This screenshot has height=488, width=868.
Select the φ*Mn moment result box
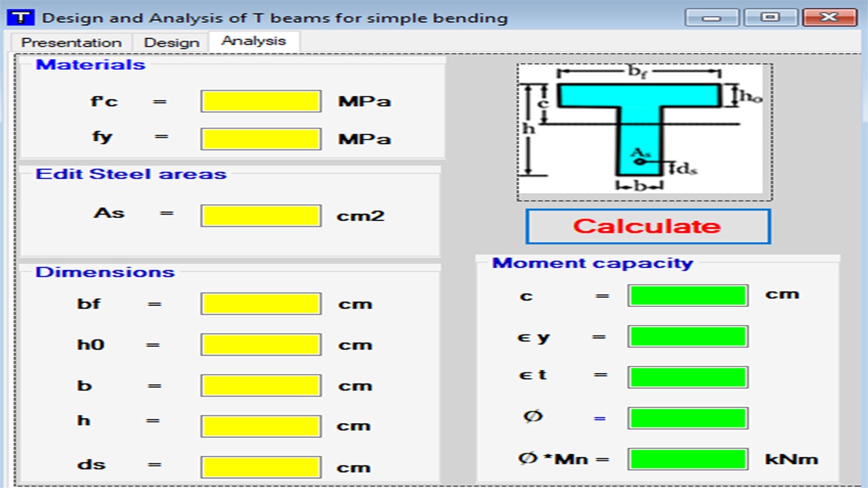[x=688, y=458]
